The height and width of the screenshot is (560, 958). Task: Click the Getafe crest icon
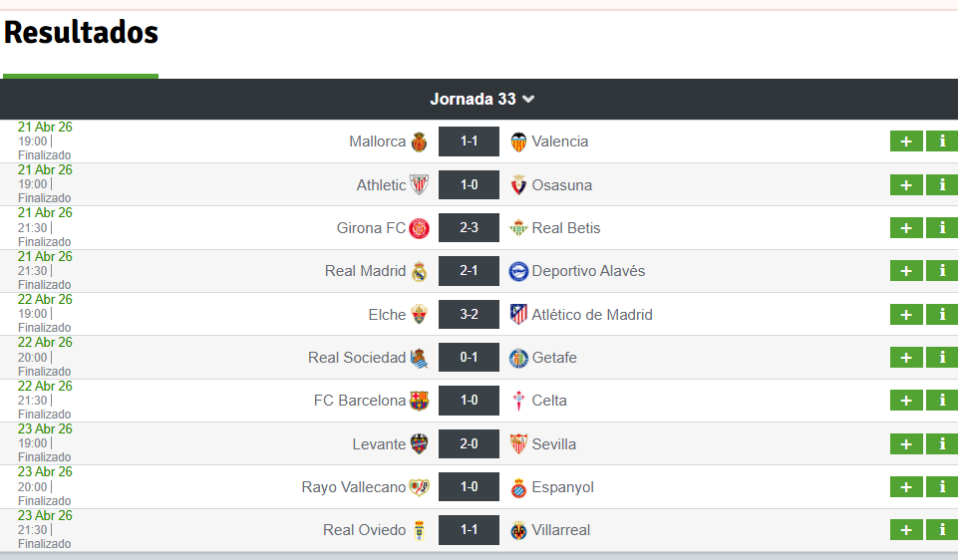(x=518, y=358)
